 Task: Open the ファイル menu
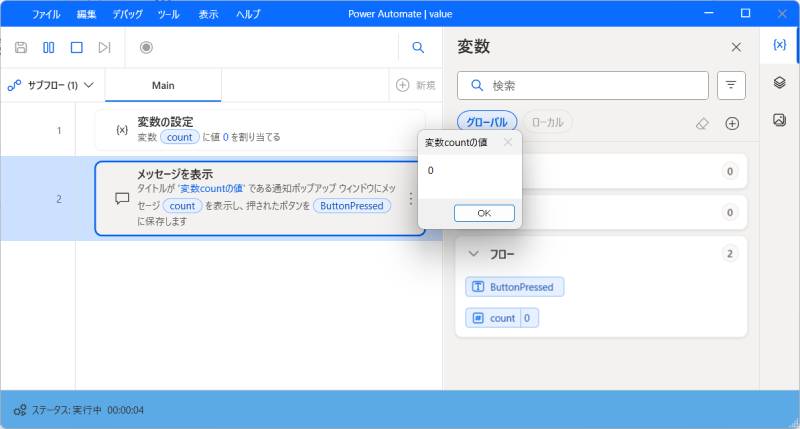[x=46, y=14]
